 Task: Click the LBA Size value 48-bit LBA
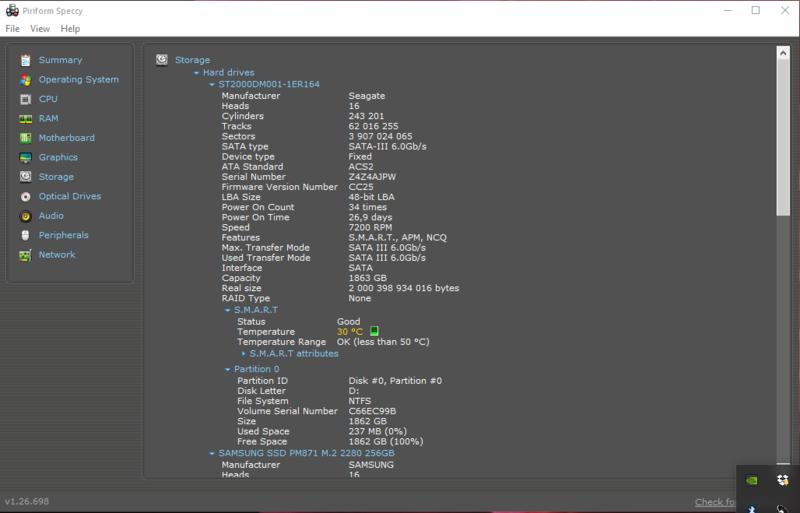click(x=371, y=197)
